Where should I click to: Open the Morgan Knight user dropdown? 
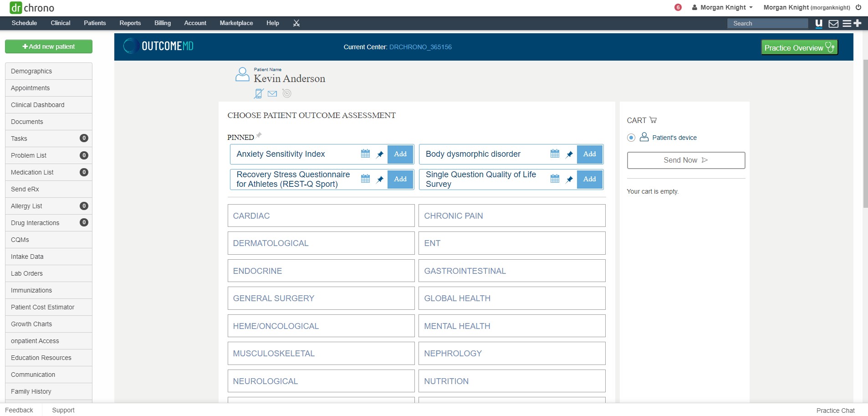point(723,7)
